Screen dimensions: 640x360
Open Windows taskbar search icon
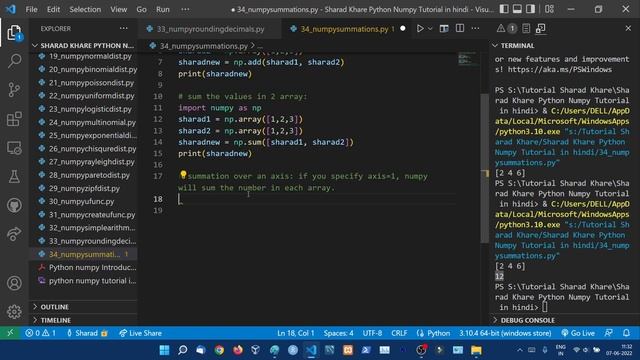pyautogui.click(x=182, y=350)
